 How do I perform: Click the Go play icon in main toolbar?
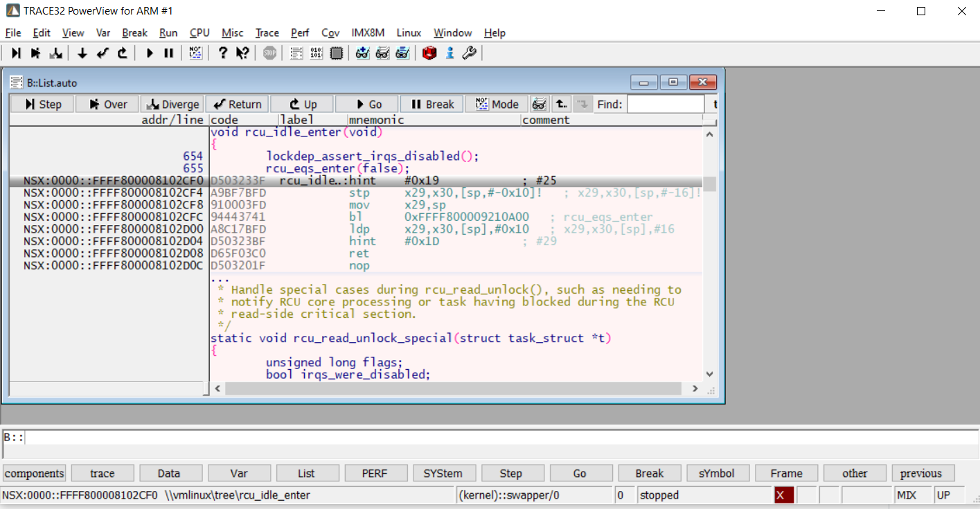click(x=149, y=53)
